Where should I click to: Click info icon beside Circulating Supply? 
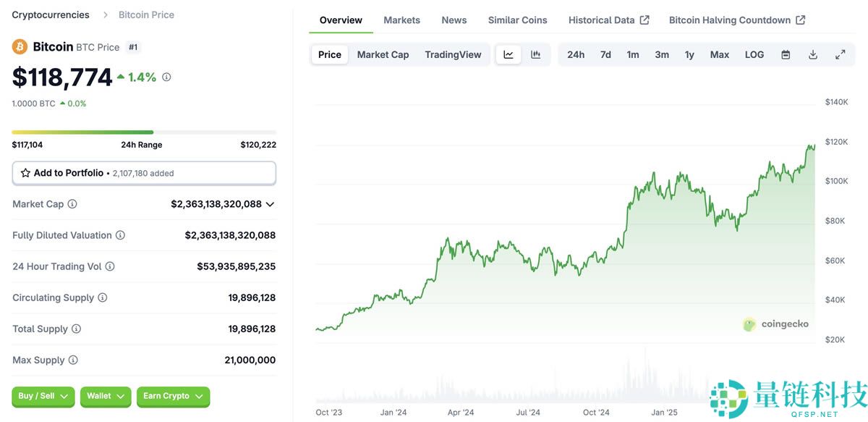coord(103,297)
